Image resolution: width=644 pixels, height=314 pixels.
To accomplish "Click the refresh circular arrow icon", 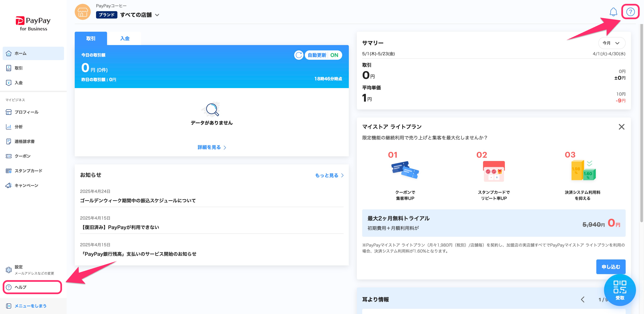I will click(x=298, y=55).
